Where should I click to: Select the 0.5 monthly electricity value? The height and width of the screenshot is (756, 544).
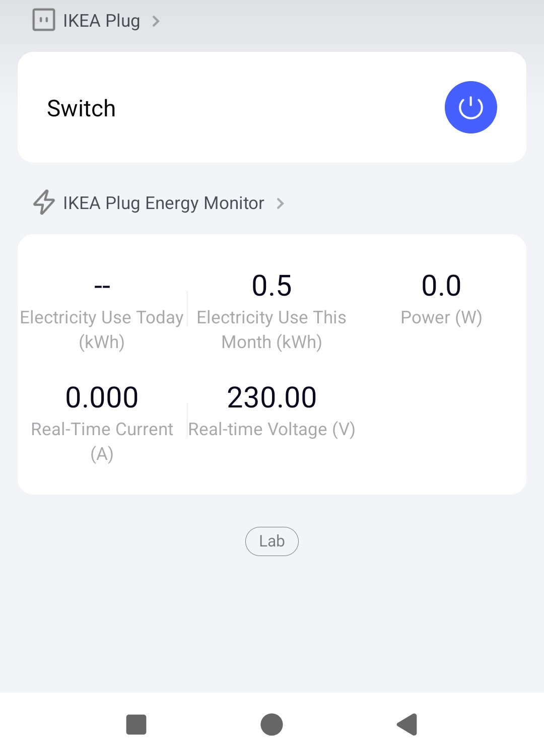coord(271,286)
